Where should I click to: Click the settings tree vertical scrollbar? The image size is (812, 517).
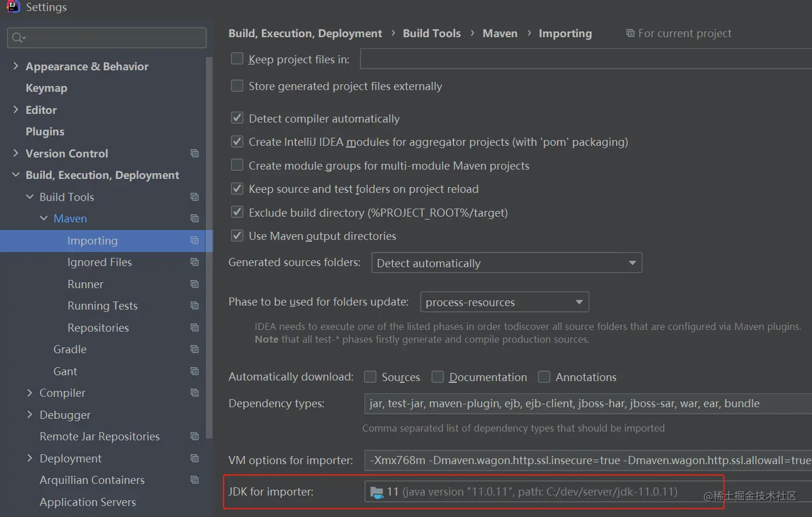point(209,247)
